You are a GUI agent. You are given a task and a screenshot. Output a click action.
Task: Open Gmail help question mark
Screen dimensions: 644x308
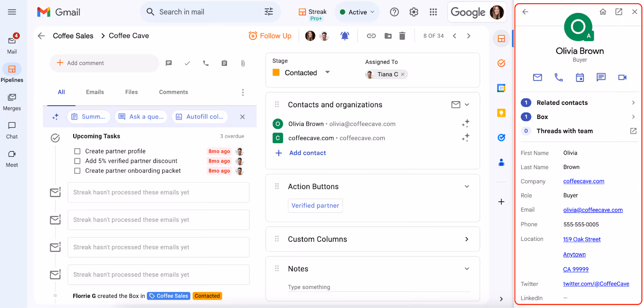pyautogui.click(x=394, y=12)
